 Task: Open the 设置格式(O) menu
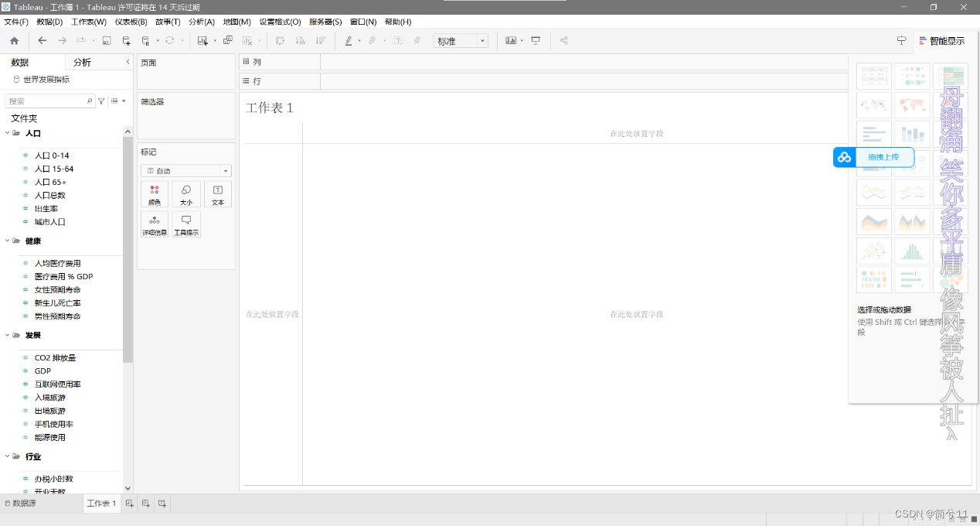click(x=280, y=22)
